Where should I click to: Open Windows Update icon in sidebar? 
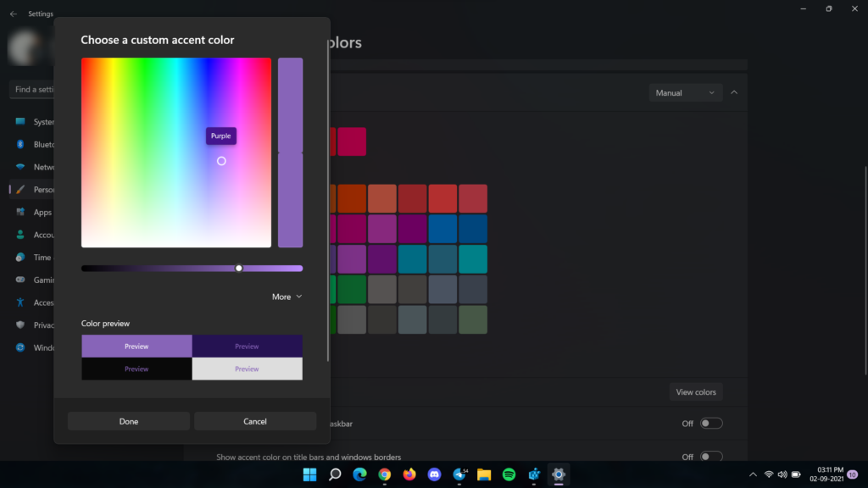(x=20, y=347)
